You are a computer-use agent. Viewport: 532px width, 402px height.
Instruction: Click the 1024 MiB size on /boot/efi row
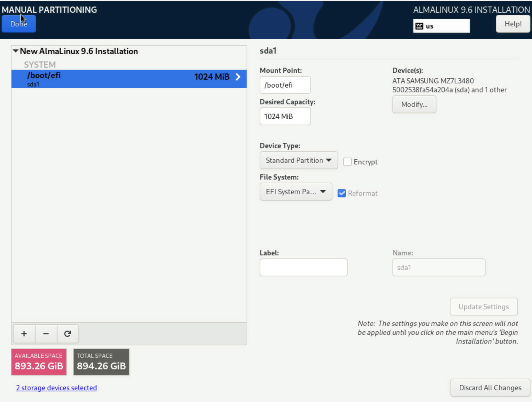[x=212, y=77]
